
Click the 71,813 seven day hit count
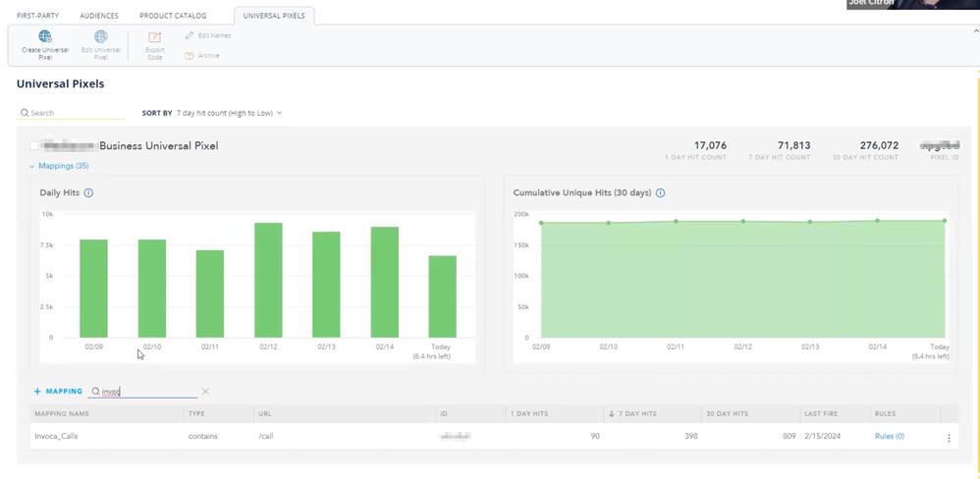(x=793, y=145)
